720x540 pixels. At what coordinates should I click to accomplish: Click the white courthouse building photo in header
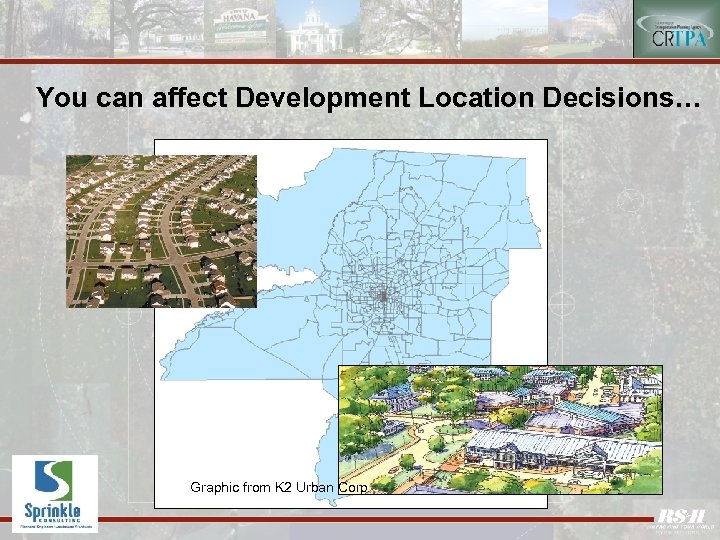(x=318, y=28)
